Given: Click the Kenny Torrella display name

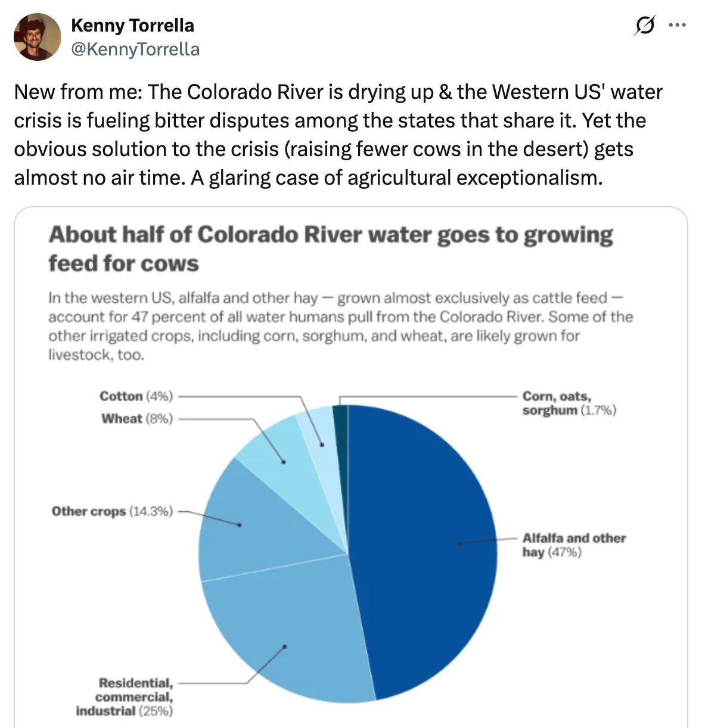Looking at the screenshot, I should 132,26.
